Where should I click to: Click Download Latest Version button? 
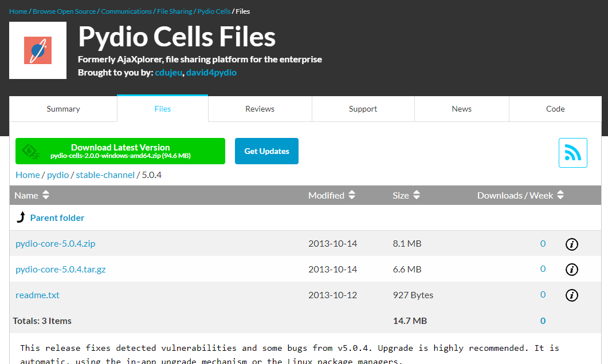[x=120, y=151]
